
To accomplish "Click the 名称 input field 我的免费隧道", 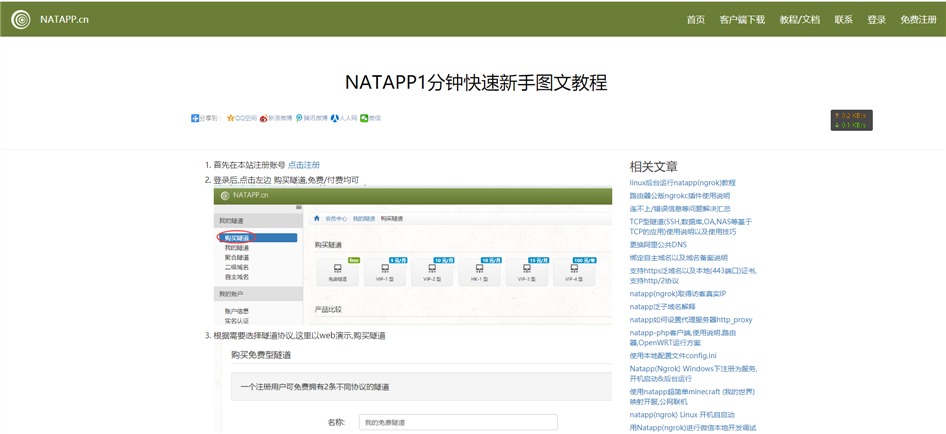I will [458, 423].
